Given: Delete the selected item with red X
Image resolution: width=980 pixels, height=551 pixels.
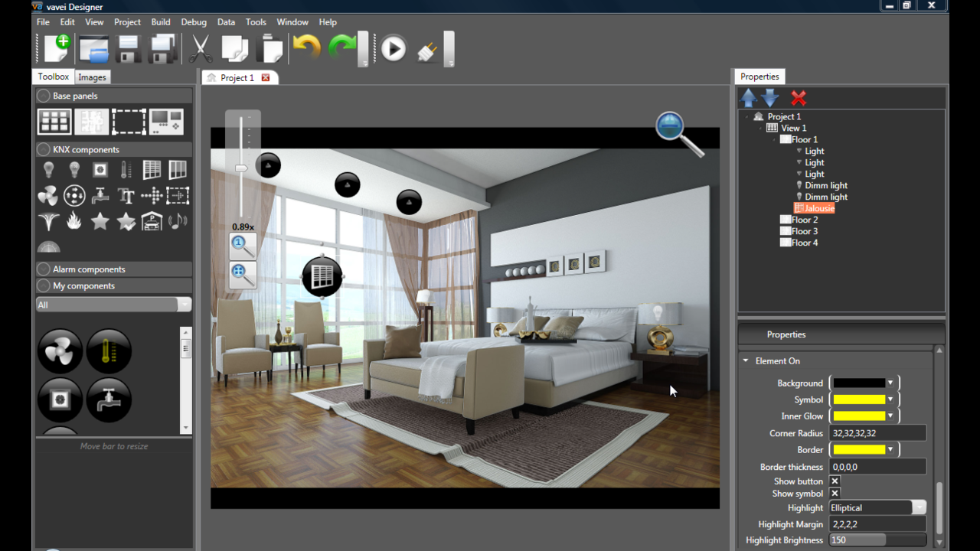Looking at the screenshot, I should [799, 97].
